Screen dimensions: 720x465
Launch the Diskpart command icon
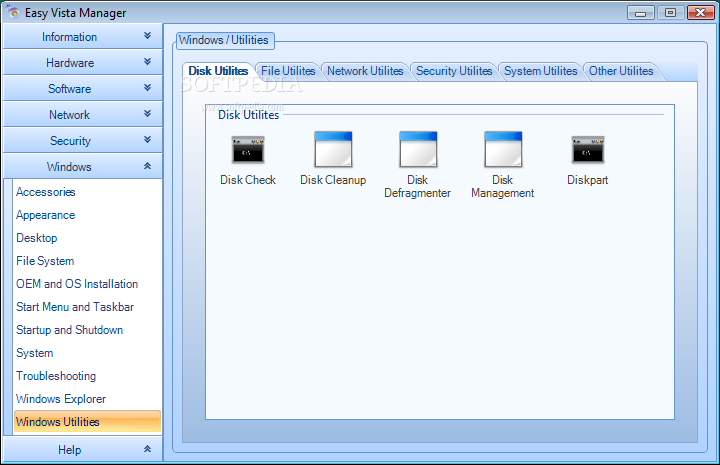pyautogui.click(x=588, y=150)
